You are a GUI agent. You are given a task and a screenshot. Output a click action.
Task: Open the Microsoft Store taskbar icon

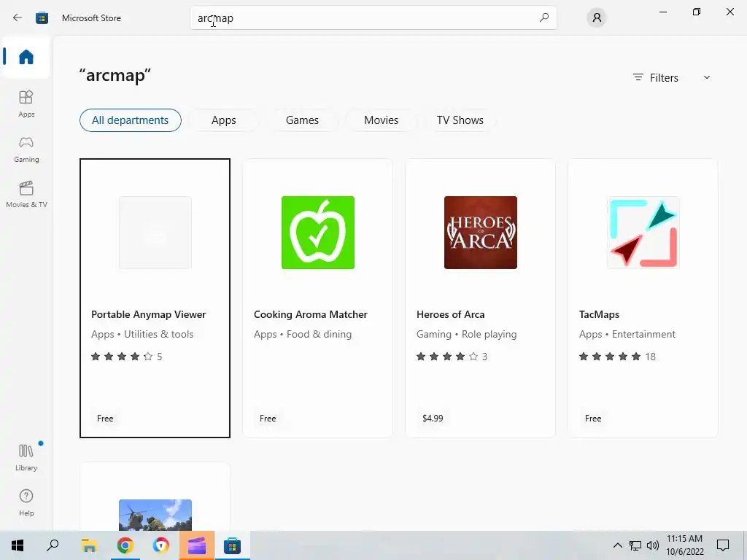(x=232, y=545)
